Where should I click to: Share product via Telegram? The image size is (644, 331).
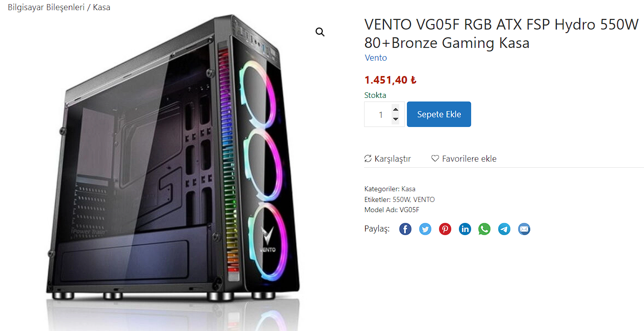coord(504,229)
